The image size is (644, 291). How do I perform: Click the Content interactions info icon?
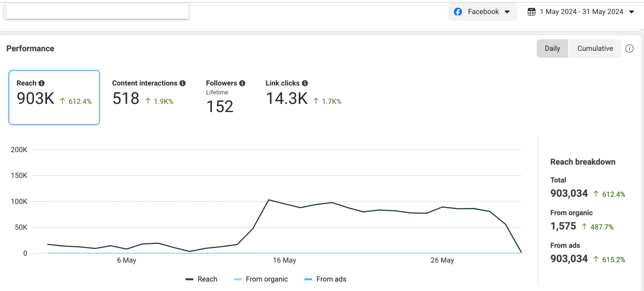coord(182,83)
